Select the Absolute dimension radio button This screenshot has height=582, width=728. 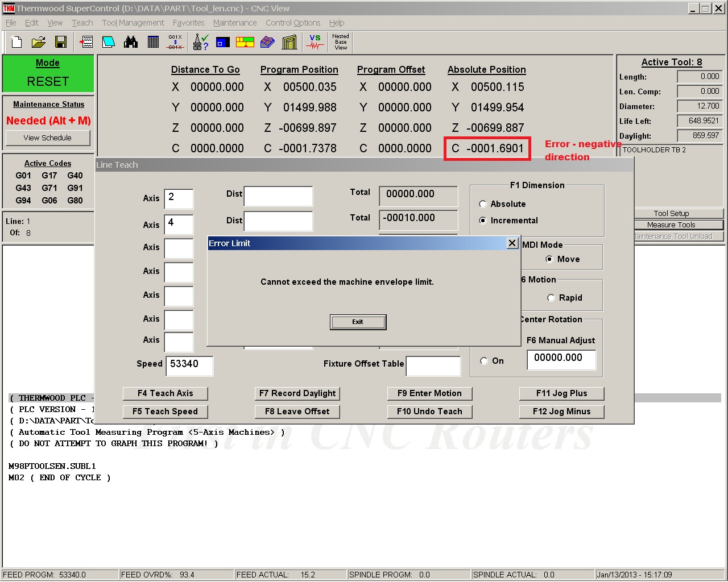pos(483,204)
